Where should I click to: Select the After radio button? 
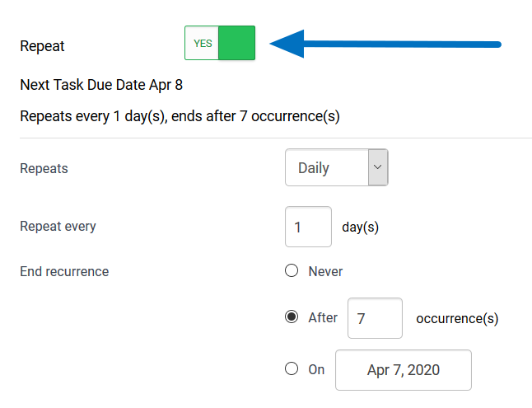(291, 317)
